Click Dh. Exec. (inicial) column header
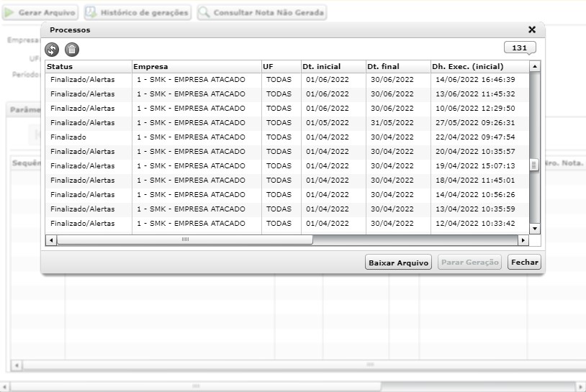Viewport: 586px width, 392px height. pos(480,66)
